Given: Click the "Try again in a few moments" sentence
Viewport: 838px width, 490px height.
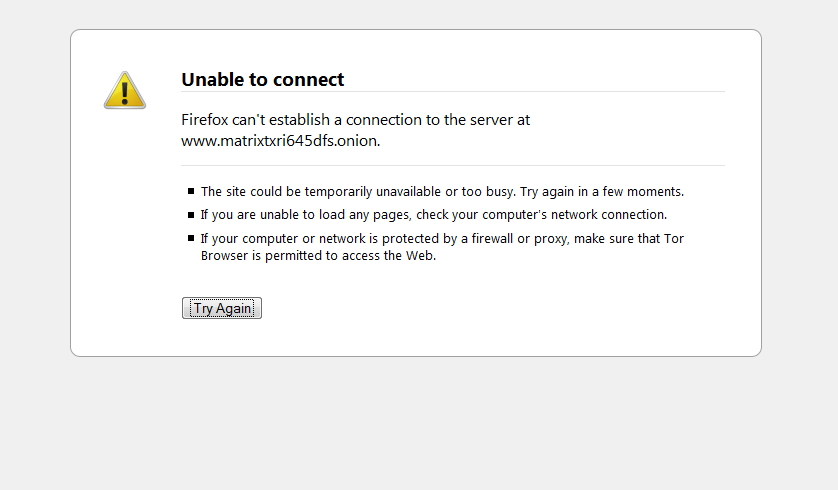Looking at the screenshot, I should coord(602,191).
